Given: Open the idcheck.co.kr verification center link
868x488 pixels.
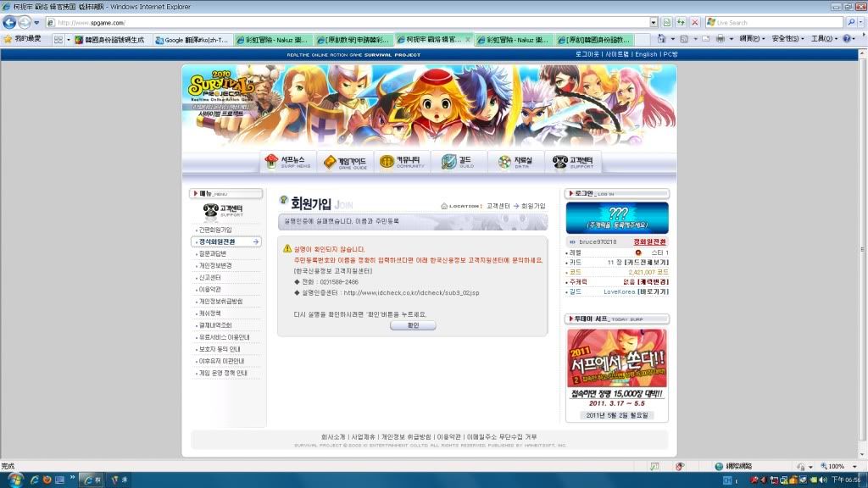Looking at the screenshot, I should click(411, 292).
